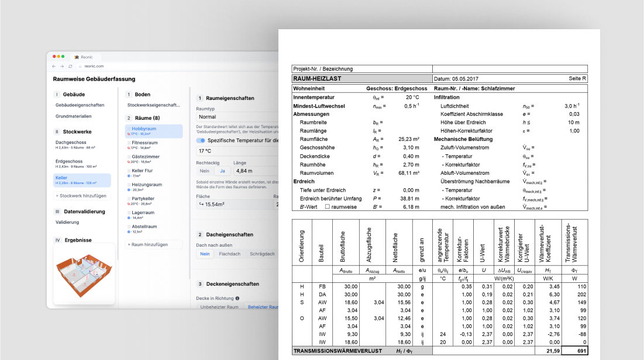Open the Erdgeschoss floor entry
The width and height of the screenshot is (644, 360).
82,164
